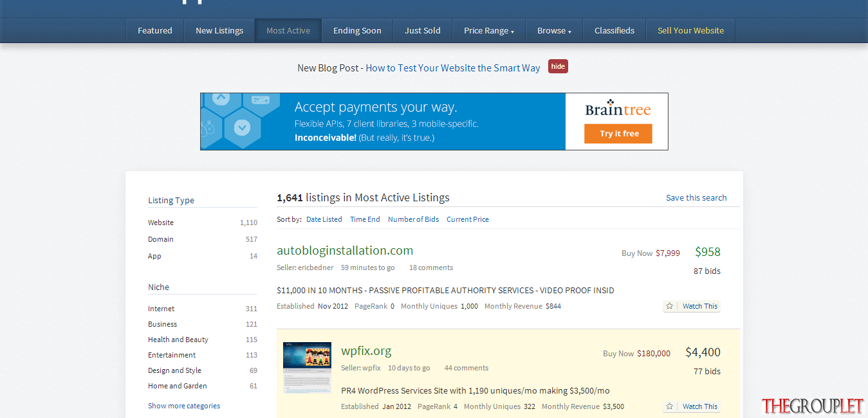View seller ericbedner
This screenshot has height=418, width=868.
(x=315, y=268)
